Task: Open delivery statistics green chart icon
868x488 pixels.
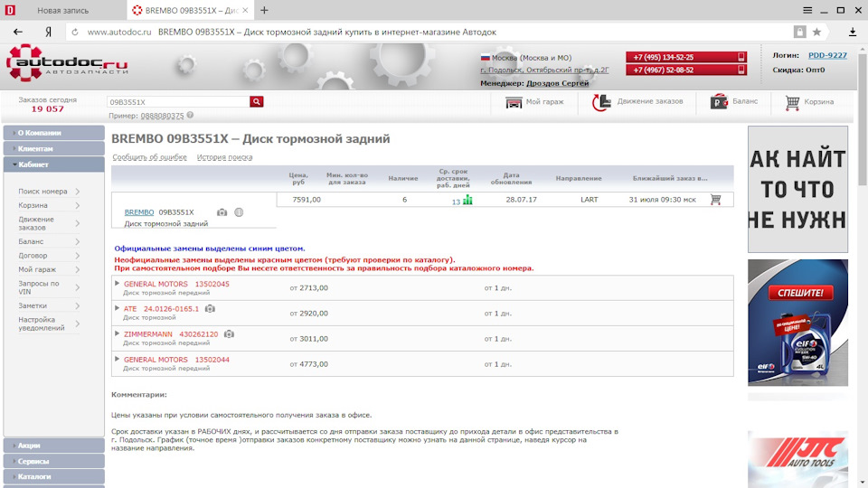Action: pos(467,201)
